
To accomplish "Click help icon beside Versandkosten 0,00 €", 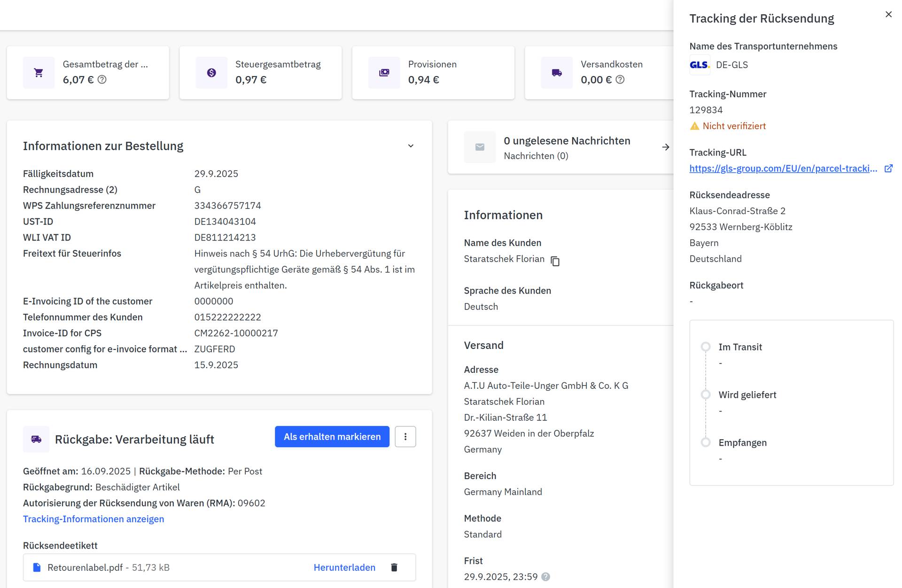I will point(620,80).
